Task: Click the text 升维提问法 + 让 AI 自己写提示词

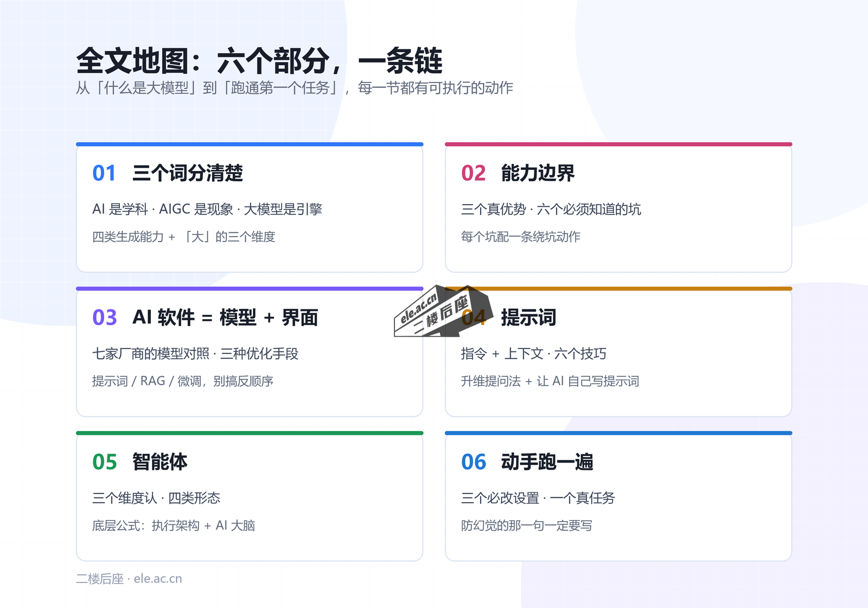Action: pyautogui.click(x=550, y=381)
